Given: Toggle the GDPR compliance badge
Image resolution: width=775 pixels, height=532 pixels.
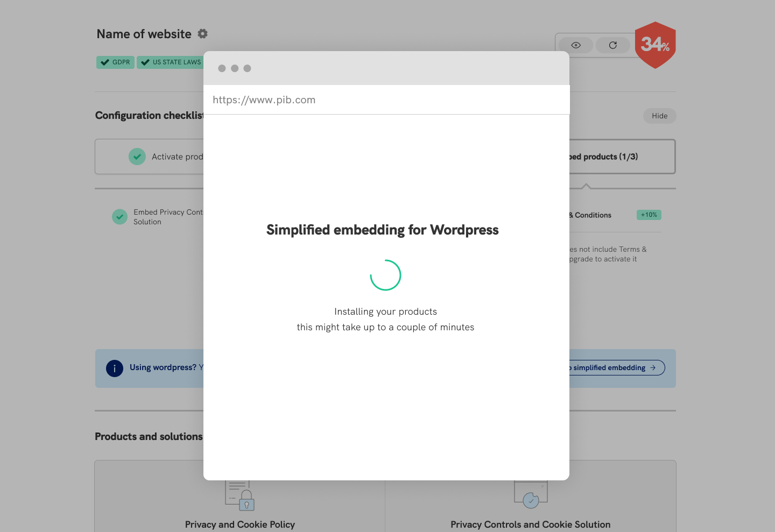Looking at the screenshot, I should tap(115, 62).
